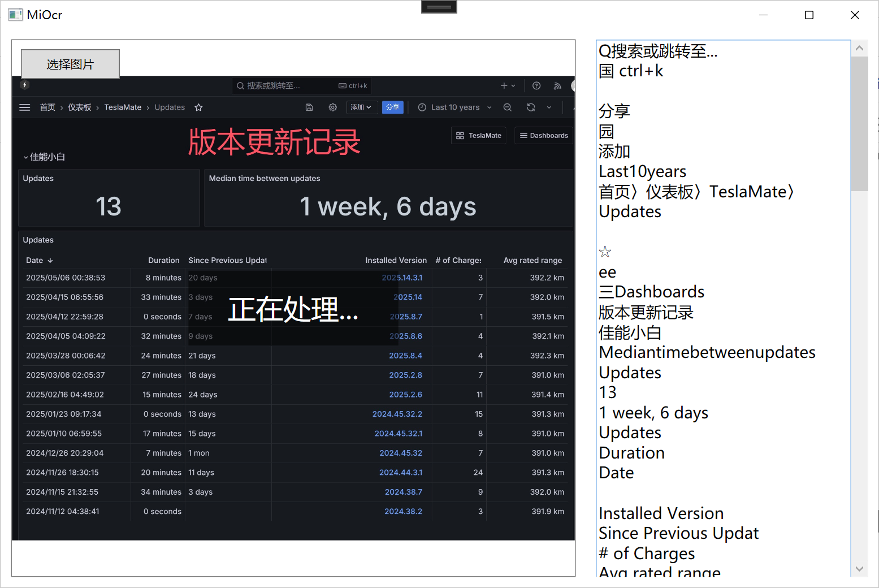
Task: Click the 仪表板 breadcrumb
Action: [x=80, y=107]
